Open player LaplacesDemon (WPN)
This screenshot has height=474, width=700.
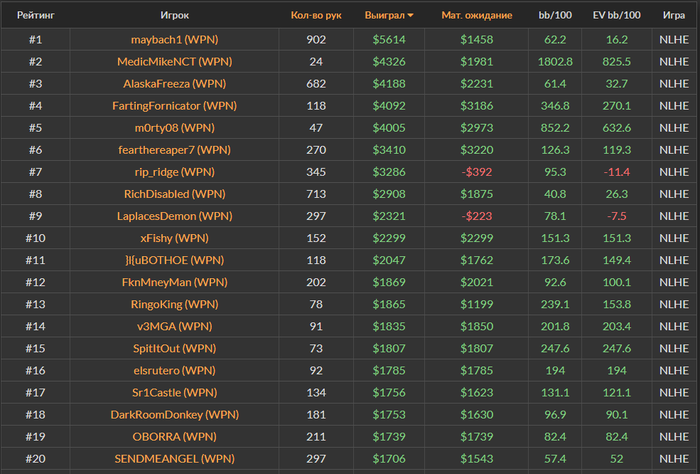175,216
